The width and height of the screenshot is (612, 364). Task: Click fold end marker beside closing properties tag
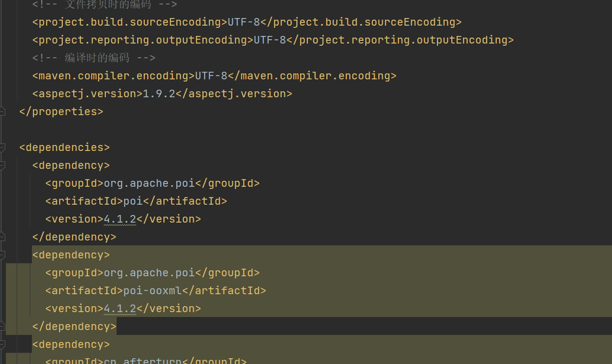click(x=2, y=111)
